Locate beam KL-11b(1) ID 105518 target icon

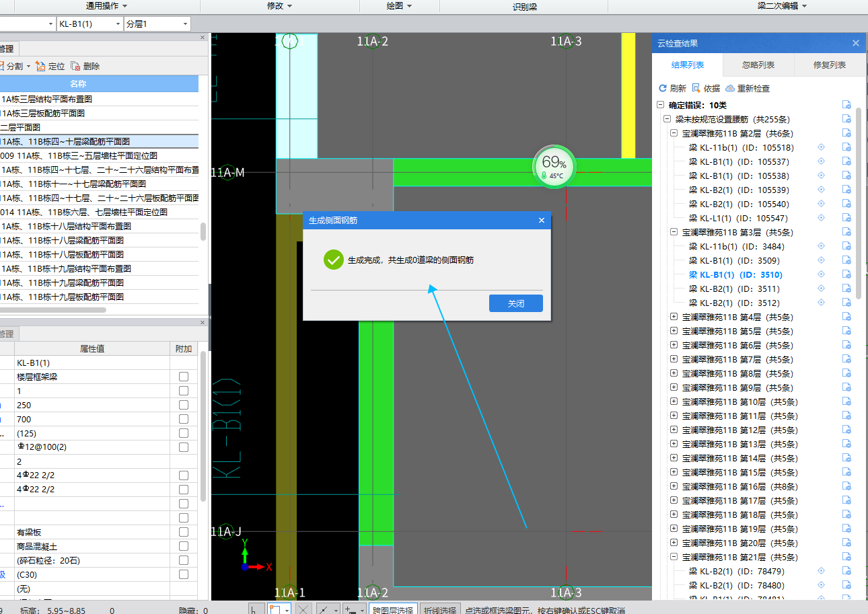[x=821, y=147]
